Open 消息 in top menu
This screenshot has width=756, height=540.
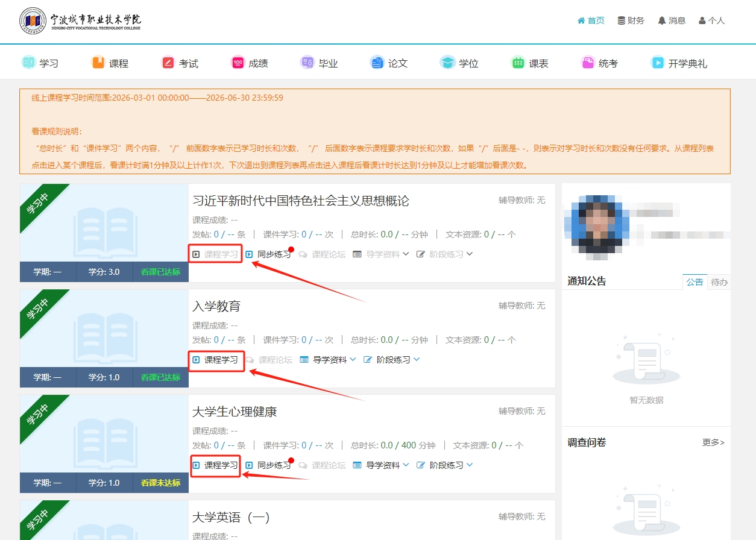tap(672, 20)
